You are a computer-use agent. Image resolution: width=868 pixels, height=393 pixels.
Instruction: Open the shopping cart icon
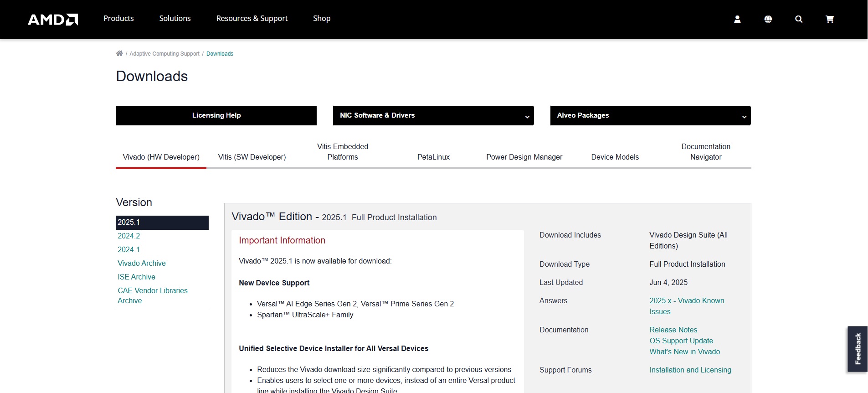pos(830,19)
